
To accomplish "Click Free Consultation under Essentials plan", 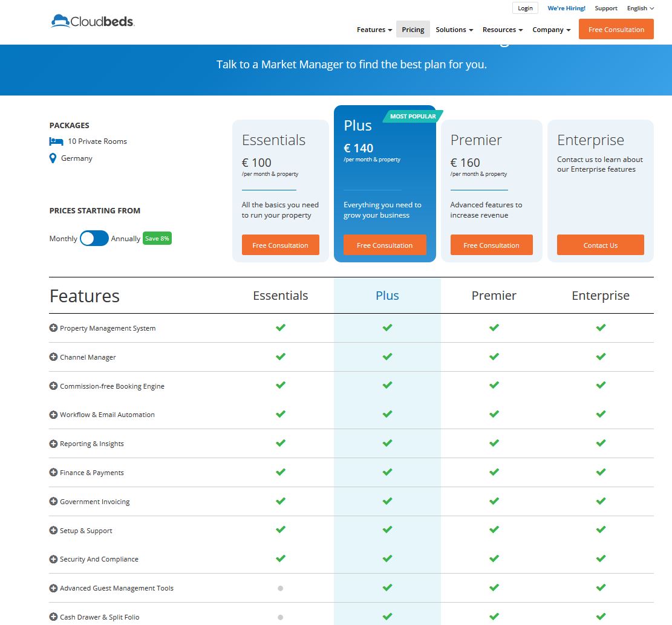I will tap(280, 245).
